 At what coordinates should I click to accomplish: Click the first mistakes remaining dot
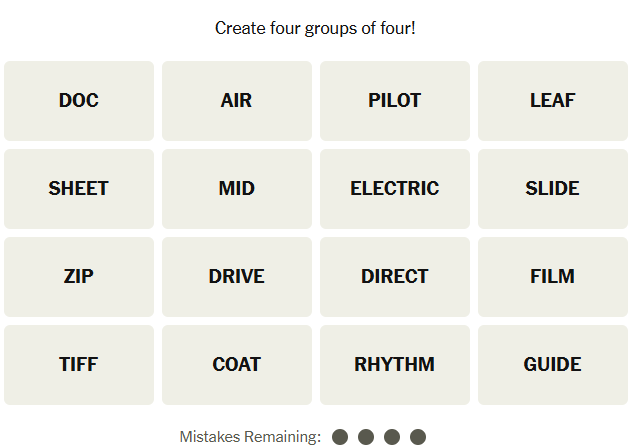340,437
